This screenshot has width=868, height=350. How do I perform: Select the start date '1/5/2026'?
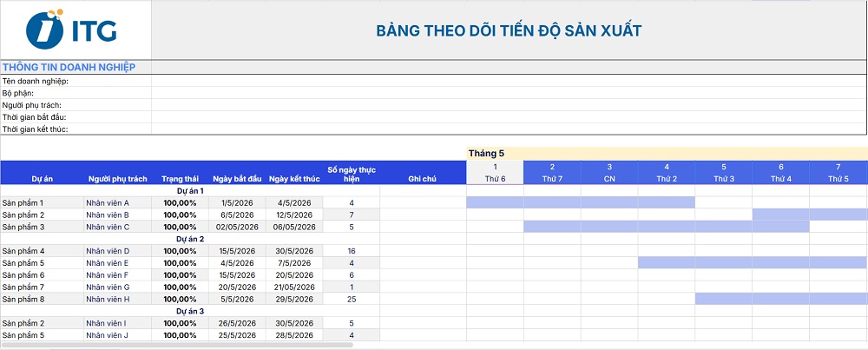[x=237, y=202]
